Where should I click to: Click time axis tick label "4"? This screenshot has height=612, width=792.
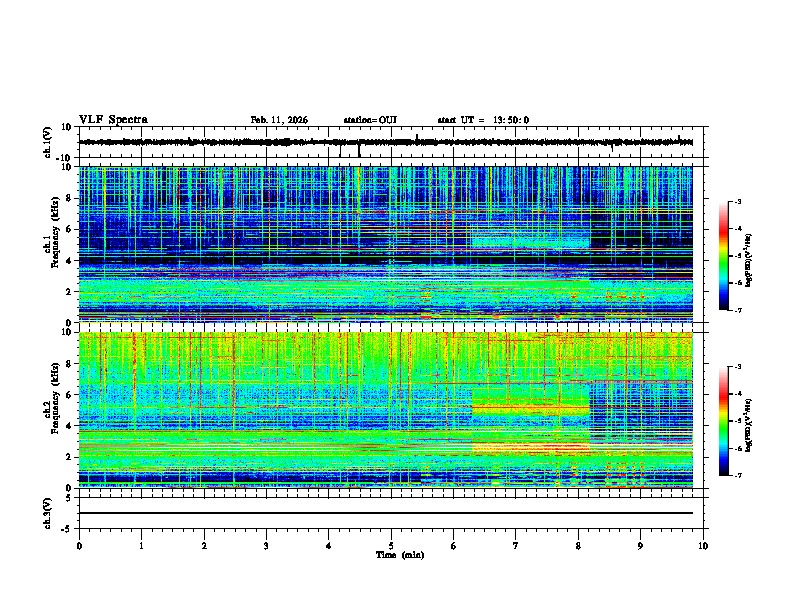click(329, 546)
